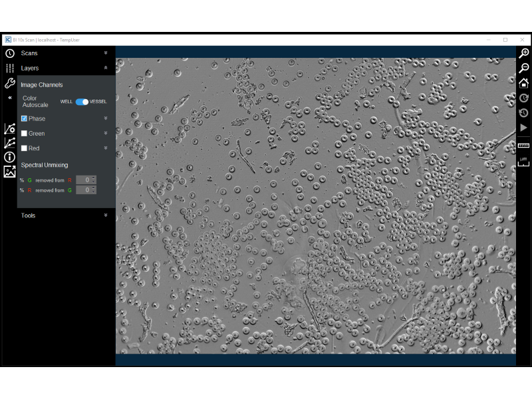Screen dimensions: 532x399
Task: Collapse the side panel with double-arrow icon
Action: pos(10,98)
